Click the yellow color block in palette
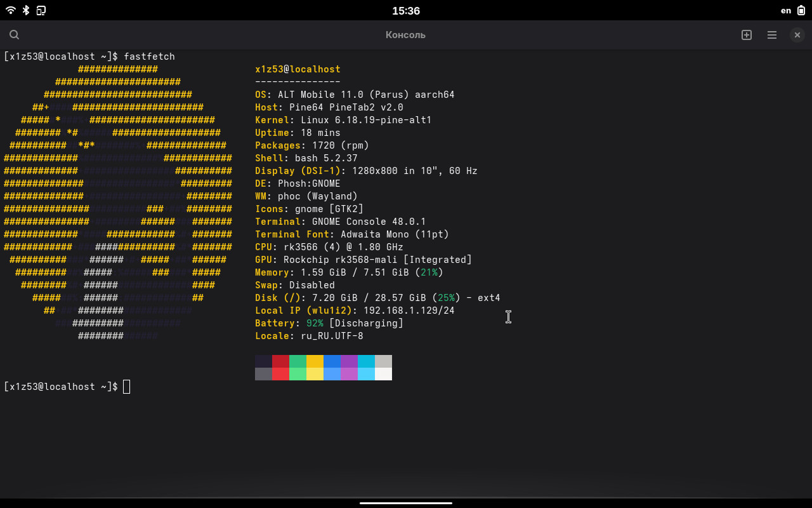 coord(315,361)
